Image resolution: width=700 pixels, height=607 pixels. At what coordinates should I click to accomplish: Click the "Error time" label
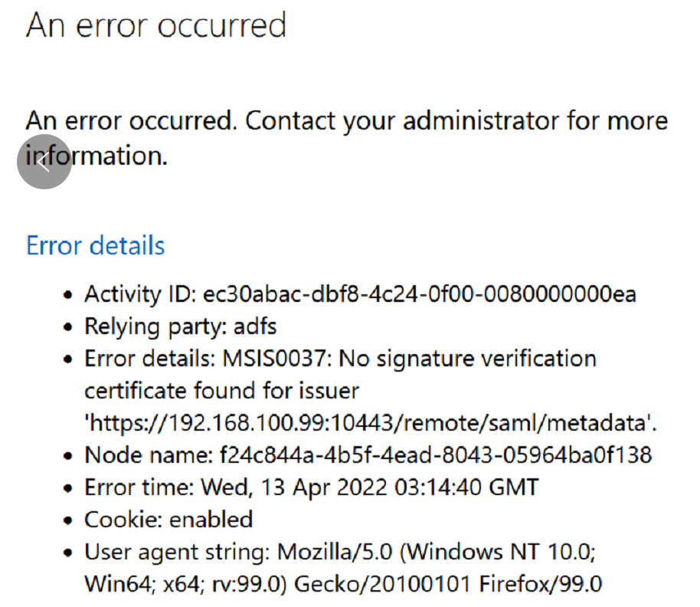pyautogui.click(x=139, y=487)
